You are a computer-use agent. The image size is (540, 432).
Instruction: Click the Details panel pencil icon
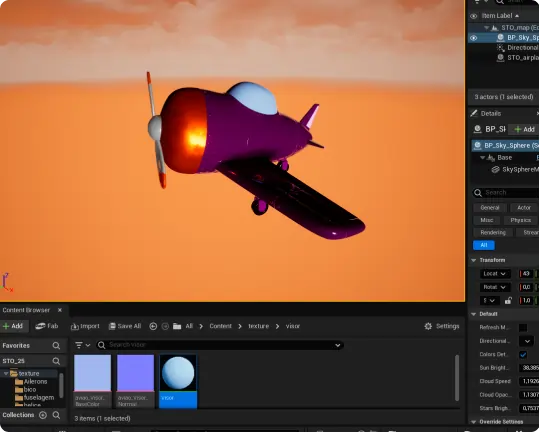pos(474,113)
